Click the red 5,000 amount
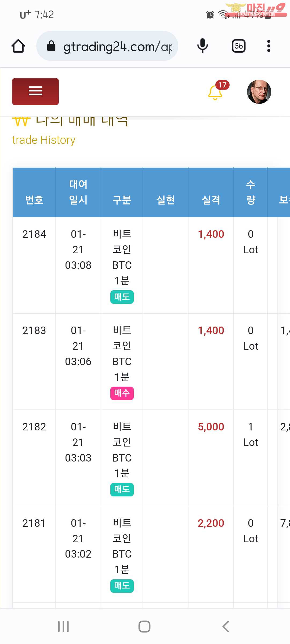Viewport: 290px width, 644px height. [x=211, y=427]
